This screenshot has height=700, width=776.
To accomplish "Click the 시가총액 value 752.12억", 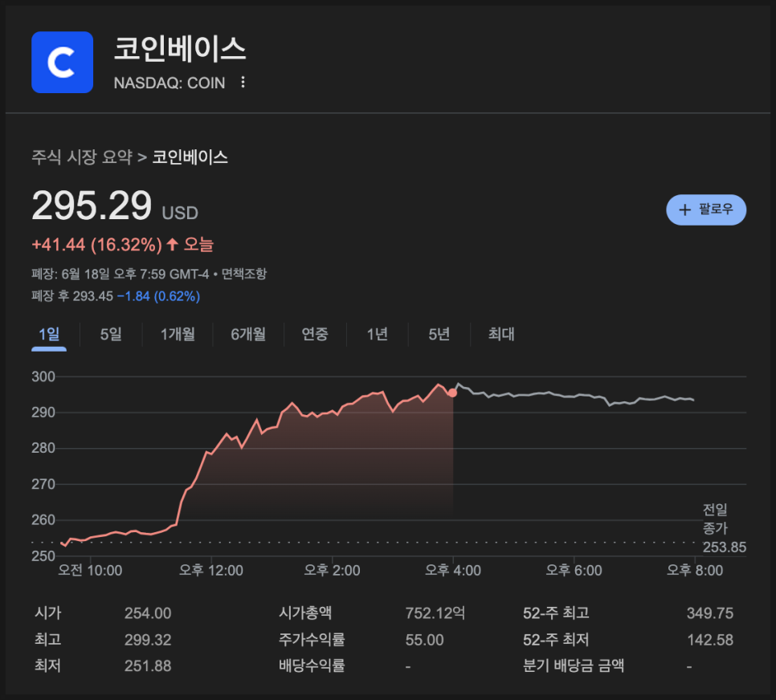I will tap(435, 613).
